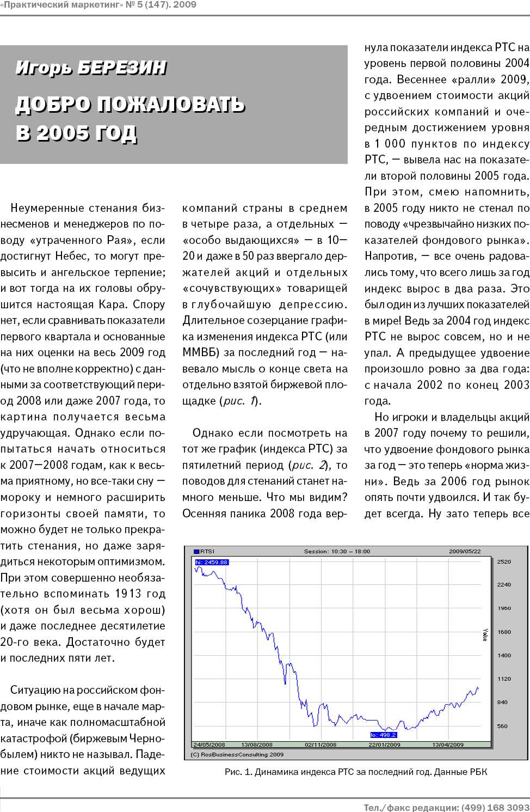This screenshot has height=812, width=530.
Task: Click the 560 value on the chart axis
Action: (502, 726)
